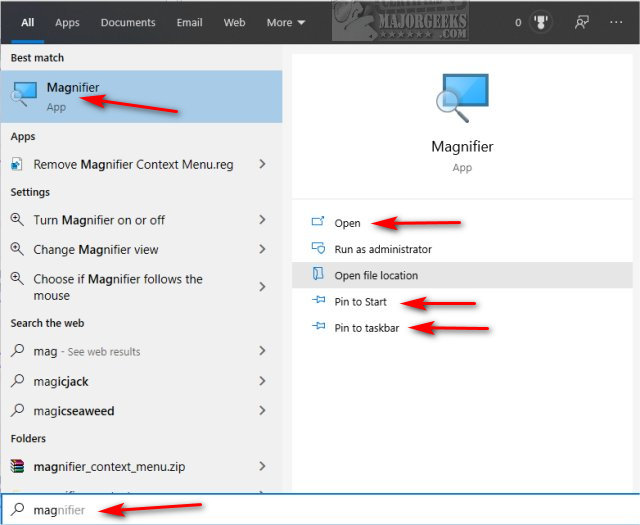640x525 pixels.
Task: Click zoom icon beside Choose if Magnifier follows
Action: tap(17, 278)
